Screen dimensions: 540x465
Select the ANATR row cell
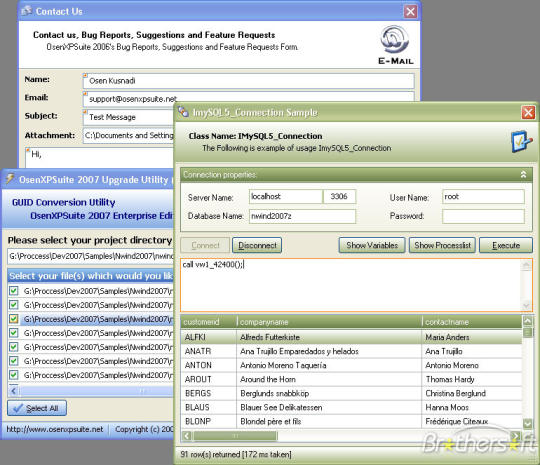coord(209,351)
